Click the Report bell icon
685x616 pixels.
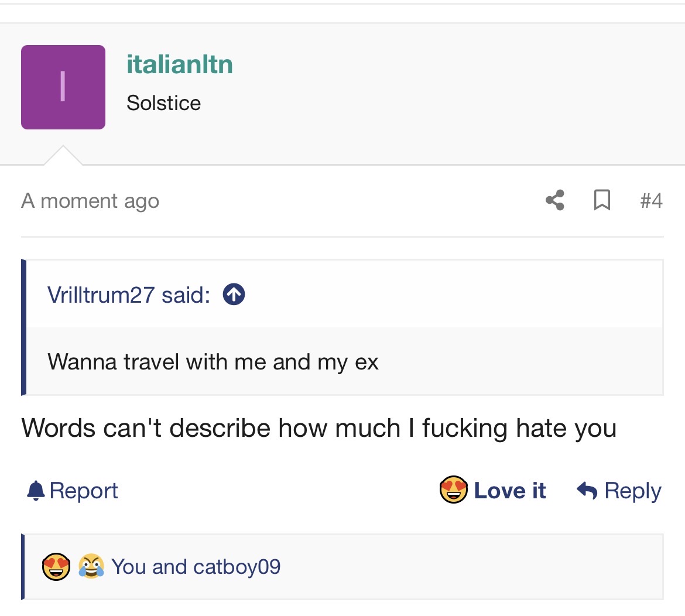(36, 491)
